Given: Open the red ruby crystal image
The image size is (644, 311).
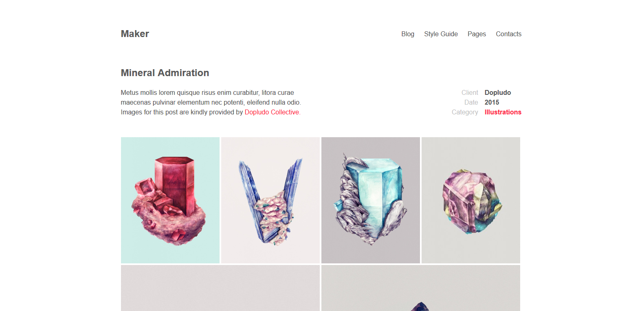Looking at the screenshot, I should pyautogui.click(x=170, y=200).
